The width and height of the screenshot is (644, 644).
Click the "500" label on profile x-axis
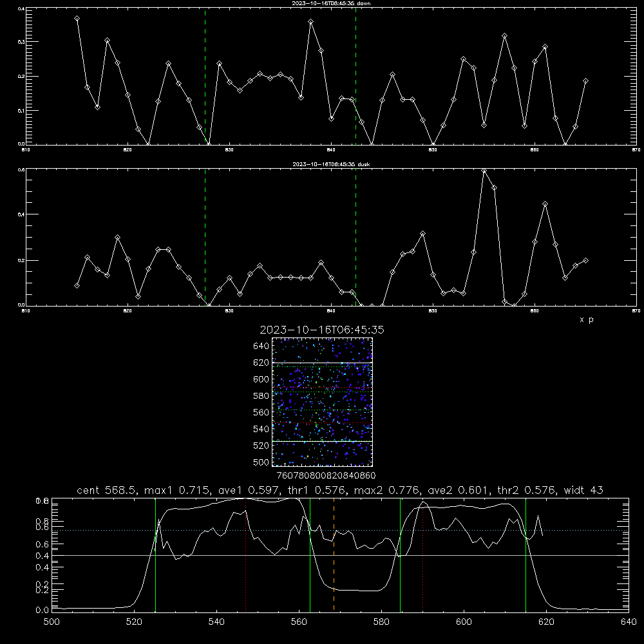pos(52,622)
